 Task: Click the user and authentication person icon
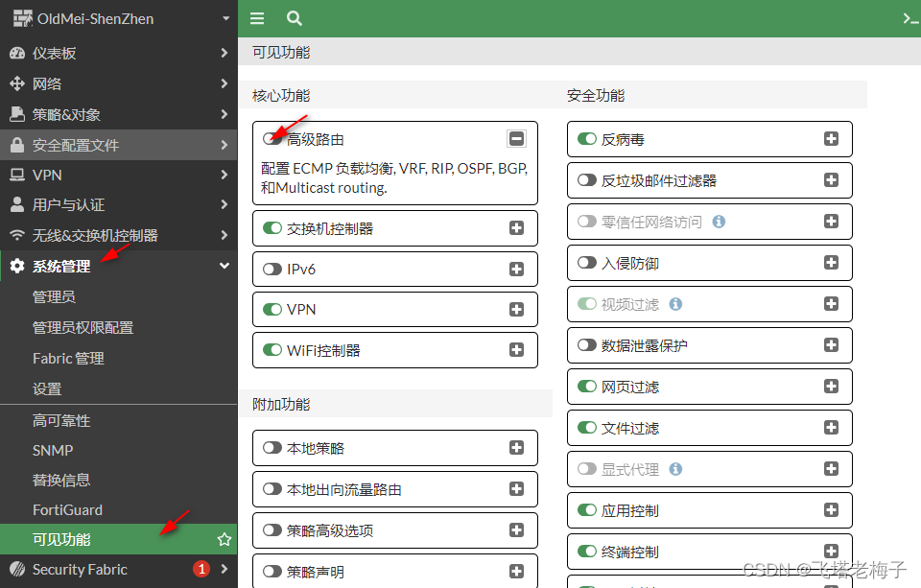pos(17,204)
